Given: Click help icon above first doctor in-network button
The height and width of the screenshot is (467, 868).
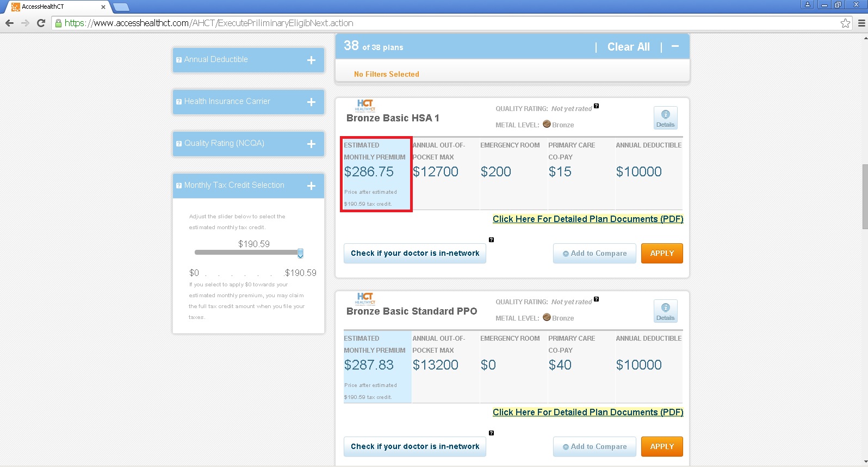Looking at the screenshot, I should 491,240.
